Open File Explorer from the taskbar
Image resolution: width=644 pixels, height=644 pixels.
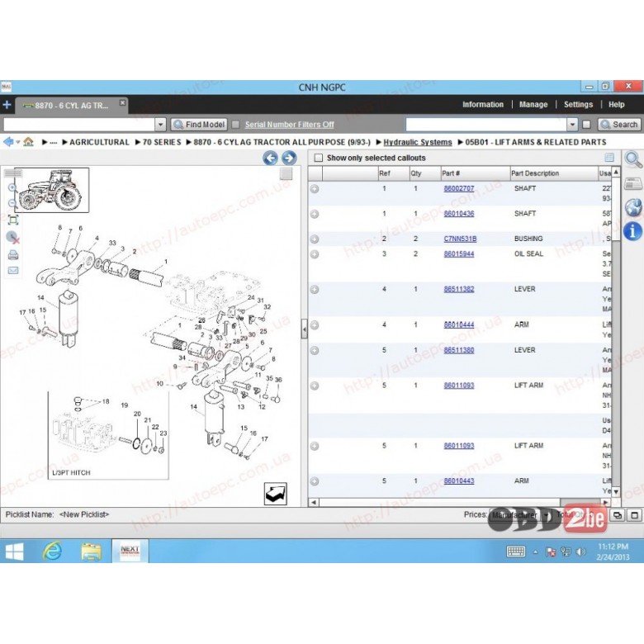pos(91,552)
